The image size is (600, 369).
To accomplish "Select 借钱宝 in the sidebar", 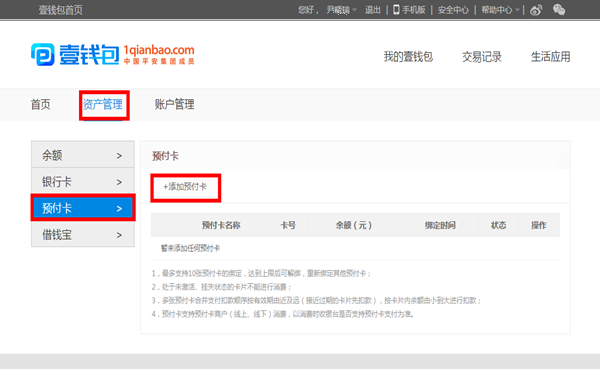I will pyautogui.click(x=83, y=234).
